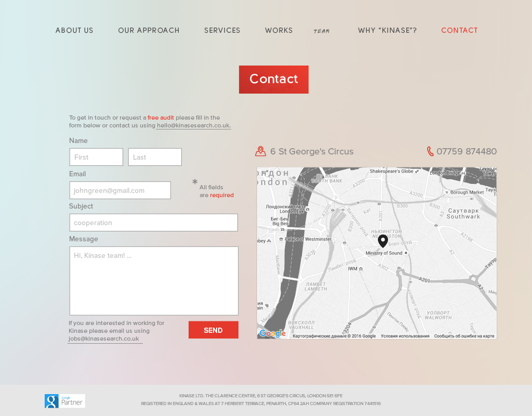Image resolution: width=532 pixels, height=416 pixels.
Task: Open the hello@kinasesearch.co.uk email link
Action: point(193,125)
